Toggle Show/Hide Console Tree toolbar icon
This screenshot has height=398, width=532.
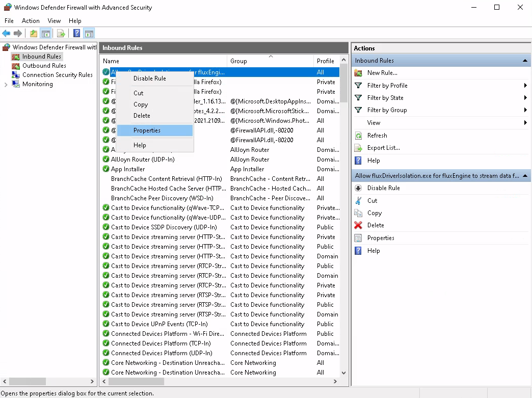click(45, 33)
